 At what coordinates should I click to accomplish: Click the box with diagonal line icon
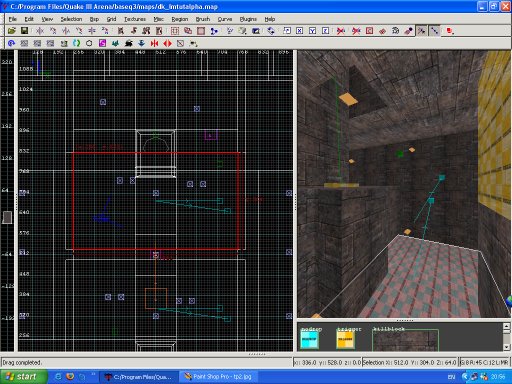(180, 43)
